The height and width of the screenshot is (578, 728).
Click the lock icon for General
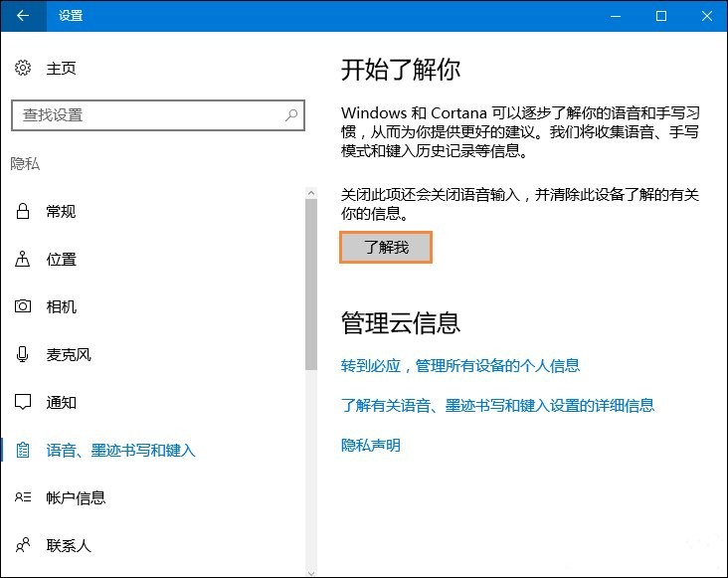pos(23,212)
